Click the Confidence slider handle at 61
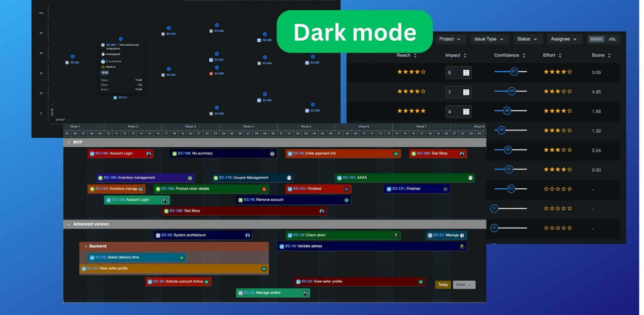Screen dimensions: 644x315 (x=514, y=71)
